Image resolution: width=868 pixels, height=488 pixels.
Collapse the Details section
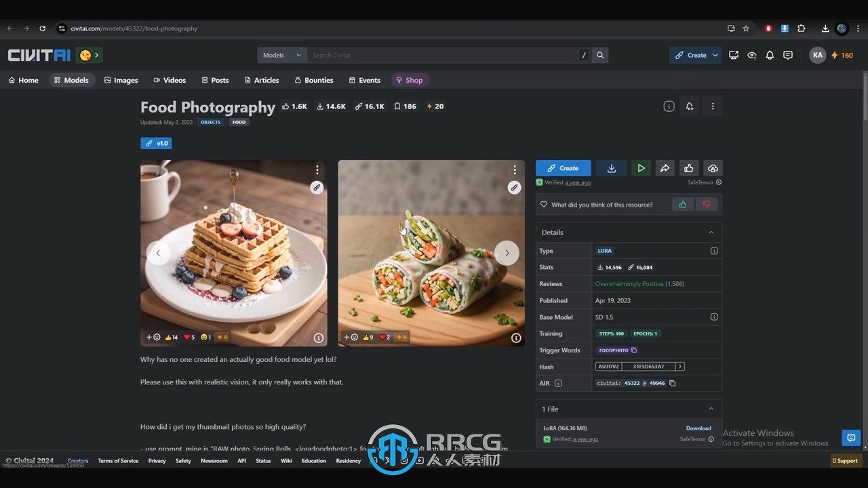click(711, 232)
